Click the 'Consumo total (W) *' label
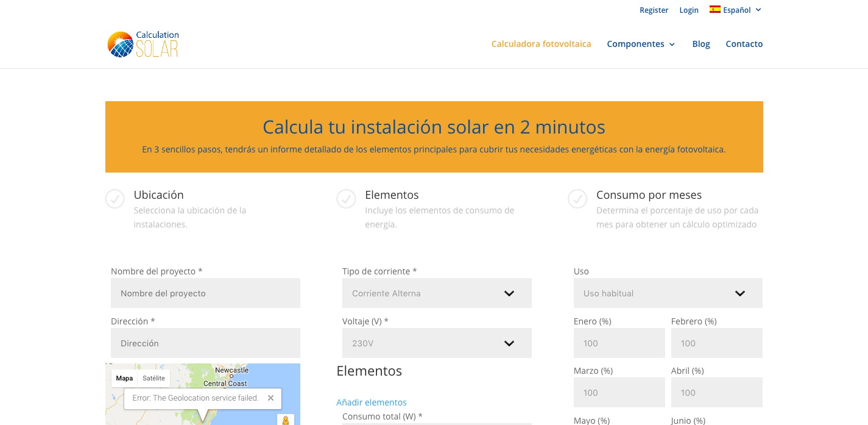Viewport: 868px width, 425px height. [382, 416]
